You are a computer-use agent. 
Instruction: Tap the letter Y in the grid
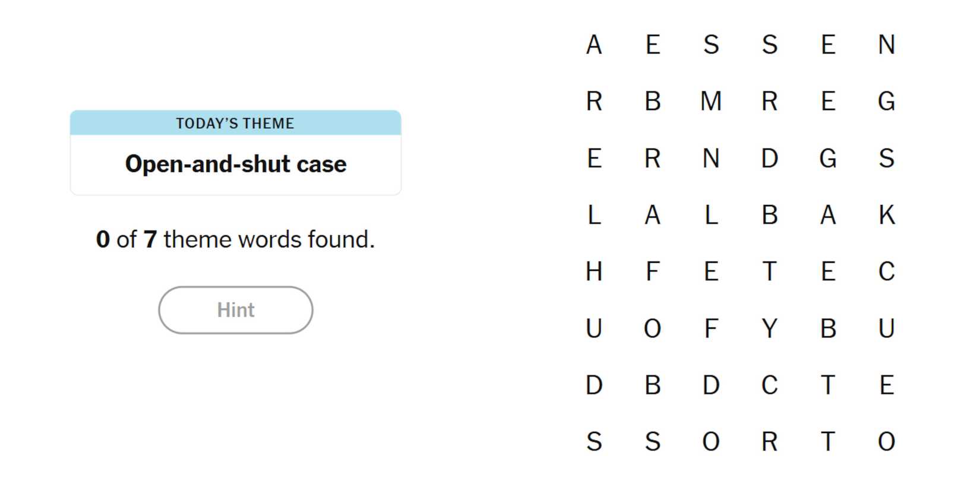click(769, 328)
